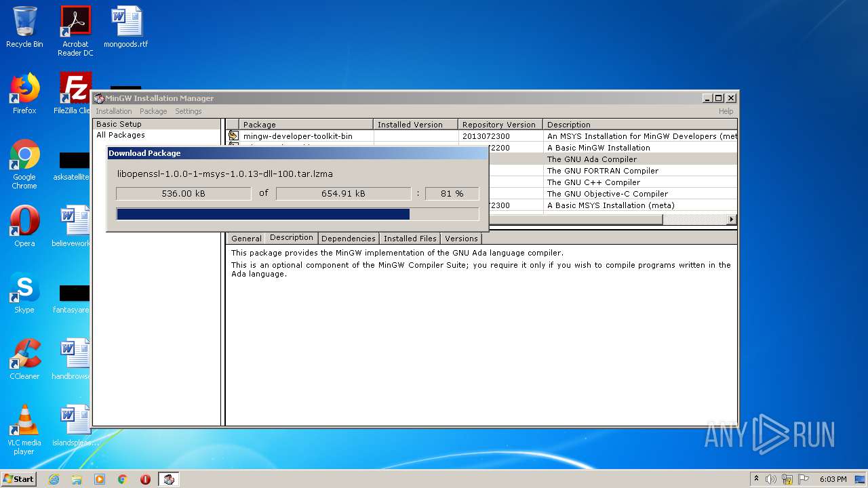Switch to the General tab

click(246, 239)
